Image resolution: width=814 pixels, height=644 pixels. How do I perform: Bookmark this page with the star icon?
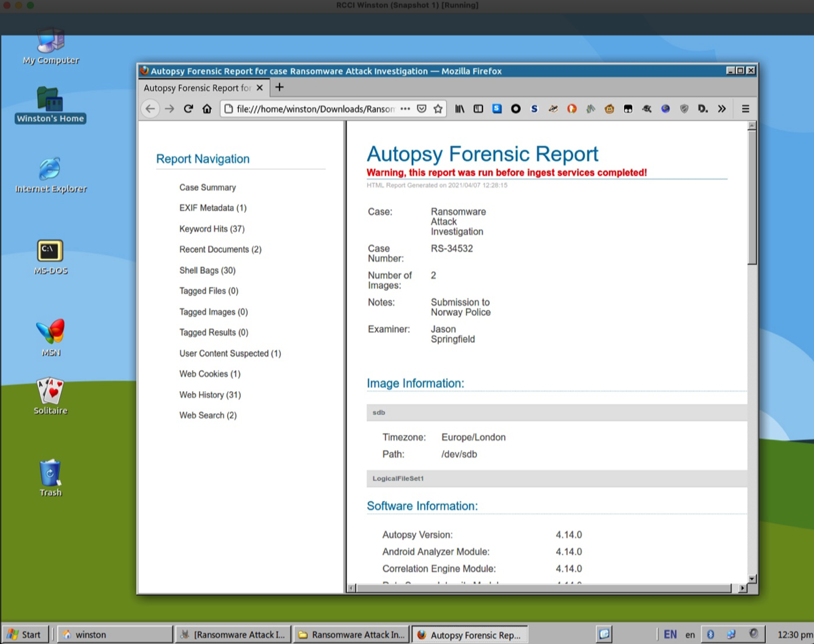(x=438, y=108)
